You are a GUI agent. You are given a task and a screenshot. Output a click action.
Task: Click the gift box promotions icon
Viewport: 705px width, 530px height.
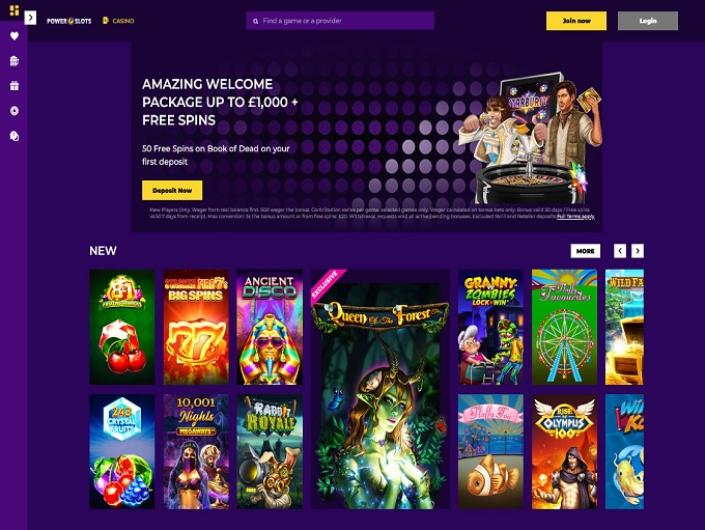[x=14, y=86]
